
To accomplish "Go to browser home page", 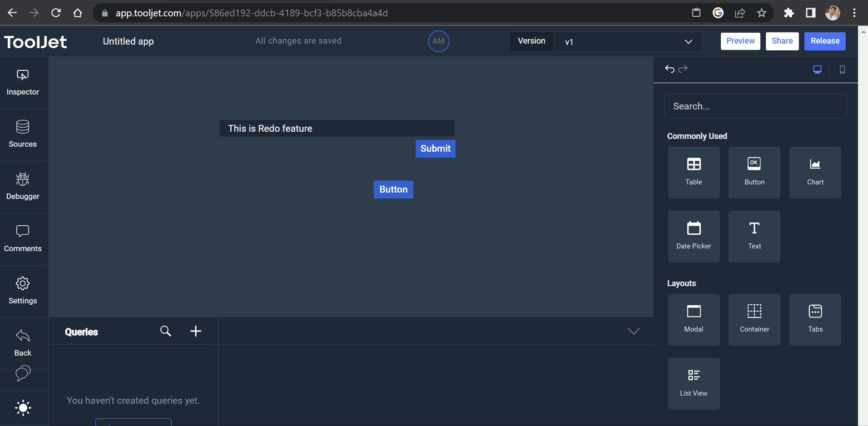I will pos(78,13).
